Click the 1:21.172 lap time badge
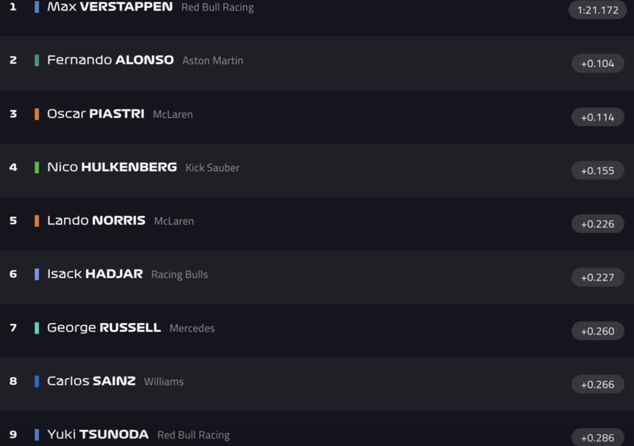This screenshot has width=634, height=446. coord(598,10)
